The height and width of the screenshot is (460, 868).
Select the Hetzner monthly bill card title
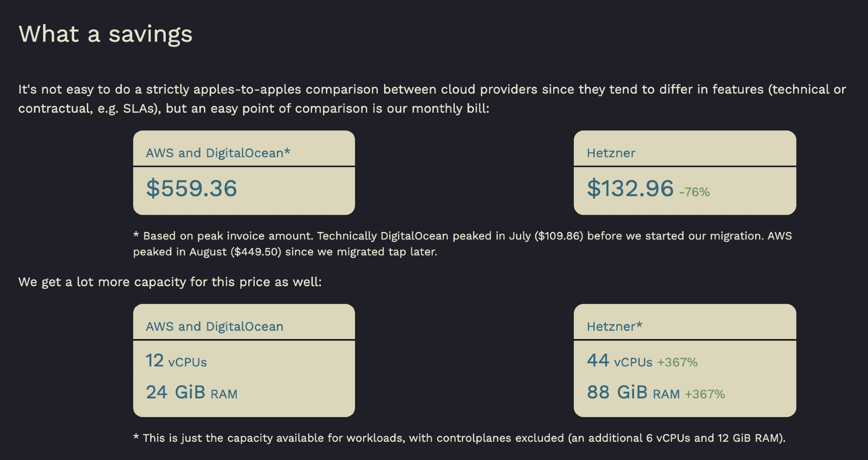pos(611,153)
